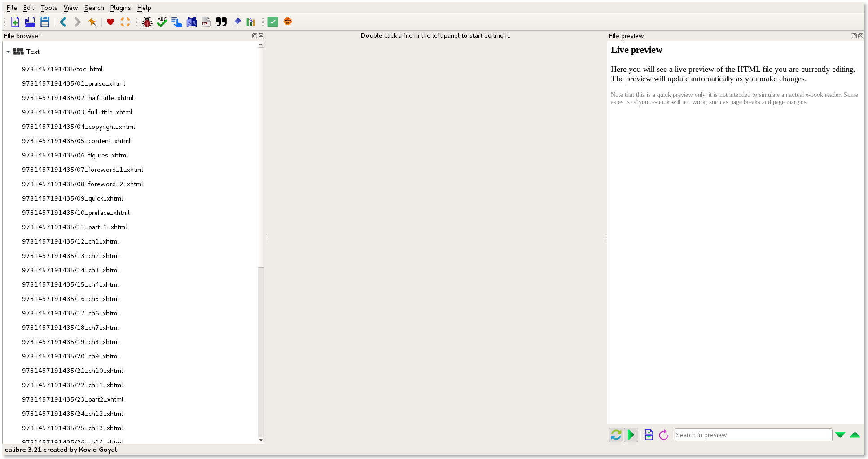Select the 02_half_title_xhtml file

78,98
